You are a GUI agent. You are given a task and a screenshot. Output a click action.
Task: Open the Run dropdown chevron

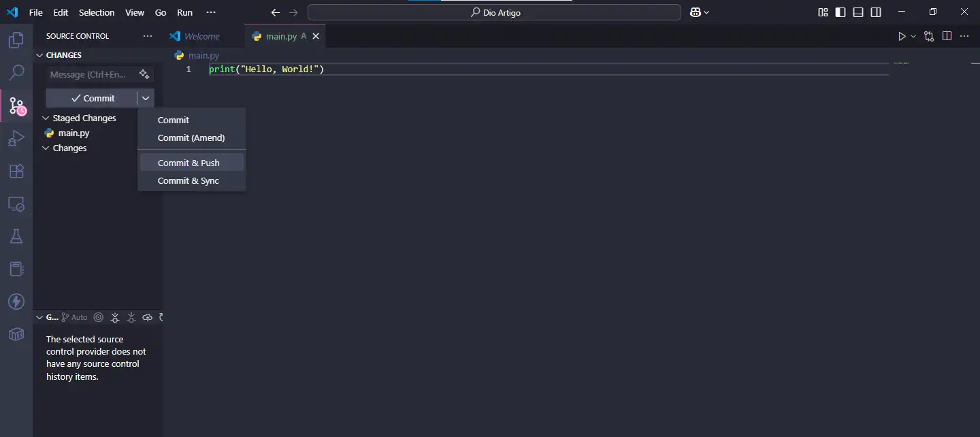913,36
